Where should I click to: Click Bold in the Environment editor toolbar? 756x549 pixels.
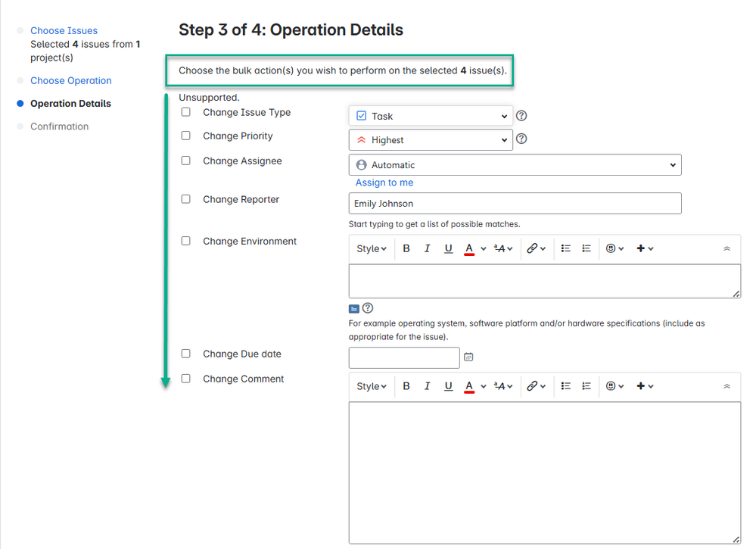pos(406,248)
